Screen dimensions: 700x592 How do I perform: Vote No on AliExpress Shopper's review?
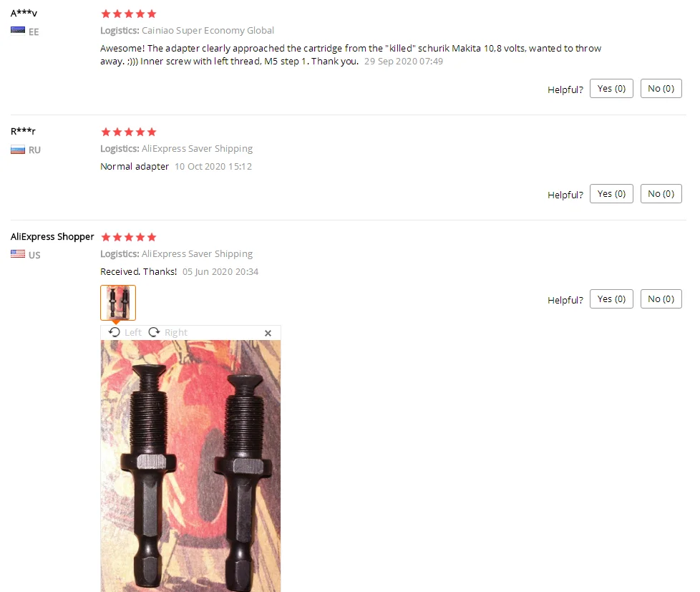click(x=661, y=299)
